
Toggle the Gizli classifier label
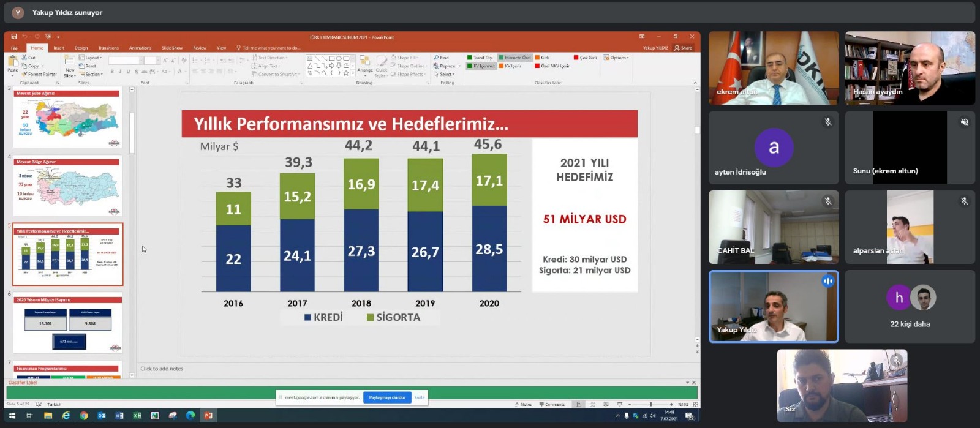(542, 58)
